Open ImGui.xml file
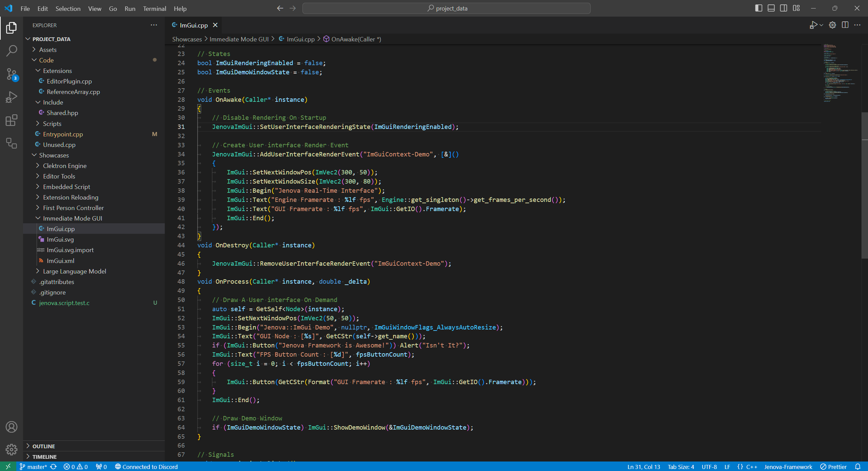The height and width of the screenshot is (471, 868). (94, 261)
